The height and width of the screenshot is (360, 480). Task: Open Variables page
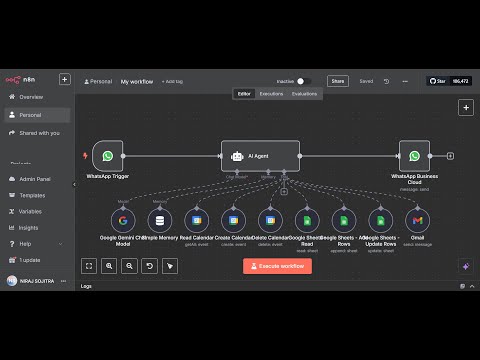(x=25, y=211)
